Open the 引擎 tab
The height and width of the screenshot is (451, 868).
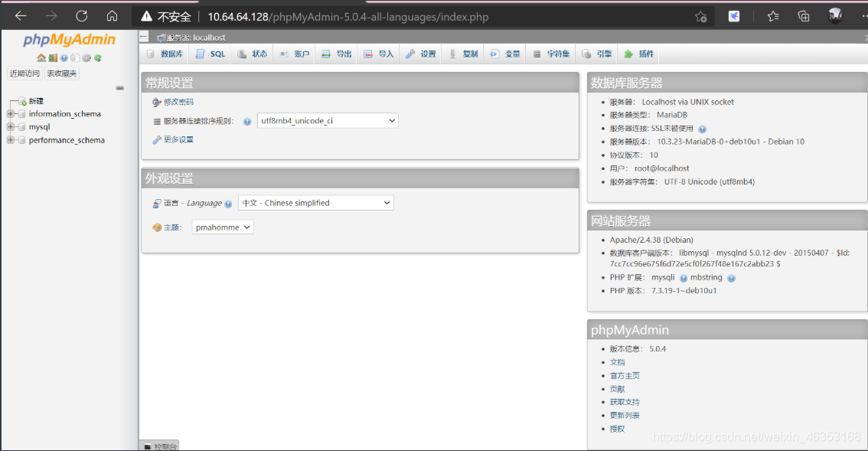(x=597, y=54)
